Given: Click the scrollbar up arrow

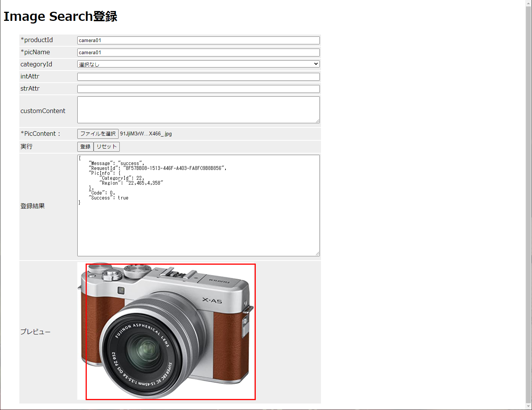Looking at the screenshot, I should click(529, 3).
